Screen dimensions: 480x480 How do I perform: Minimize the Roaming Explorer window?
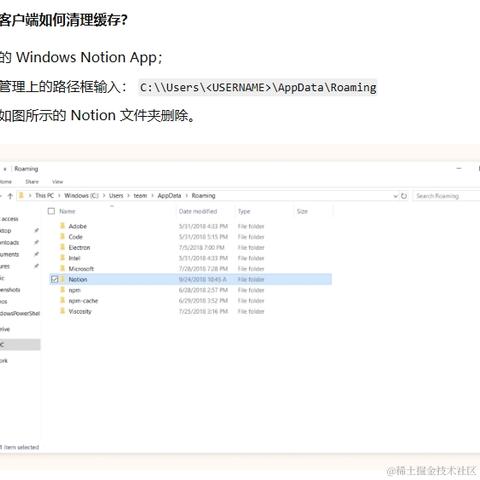point(459,169)
